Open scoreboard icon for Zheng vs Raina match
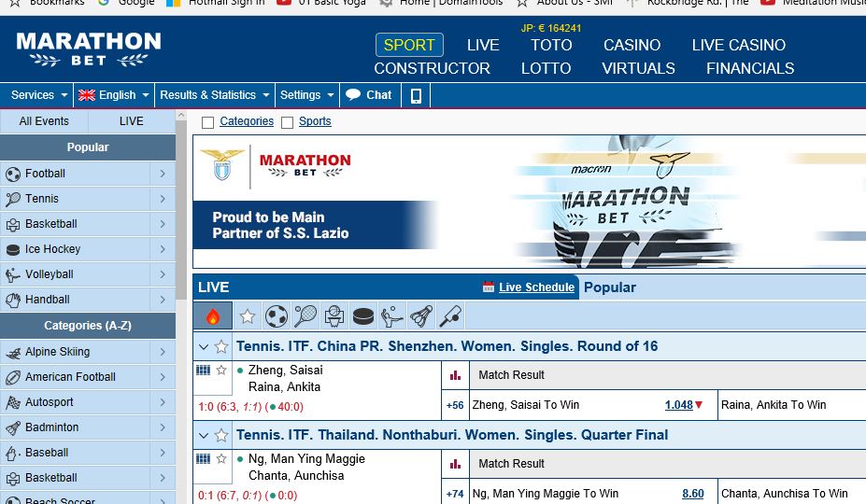This screenshot has width=866, height=504. [x=204, y=370]
